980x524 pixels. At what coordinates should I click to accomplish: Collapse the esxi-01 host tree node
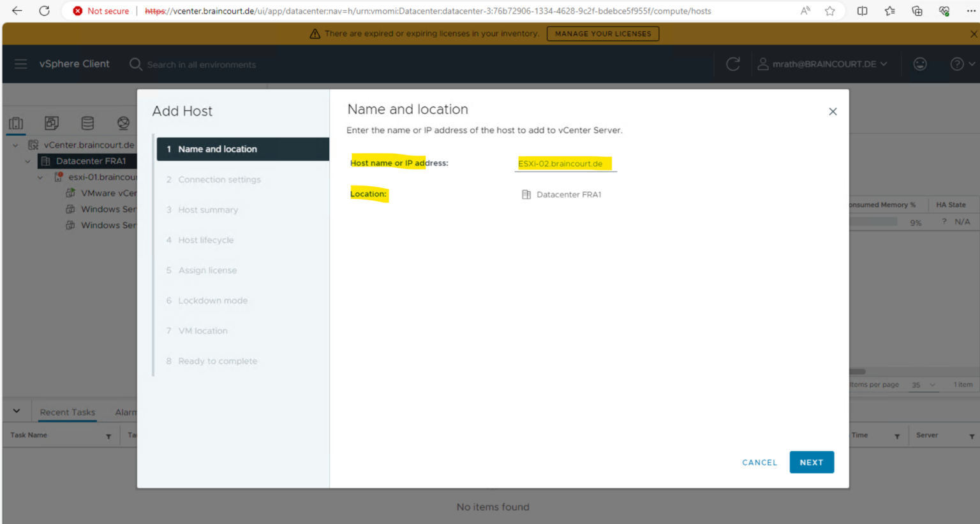[40, 177]
